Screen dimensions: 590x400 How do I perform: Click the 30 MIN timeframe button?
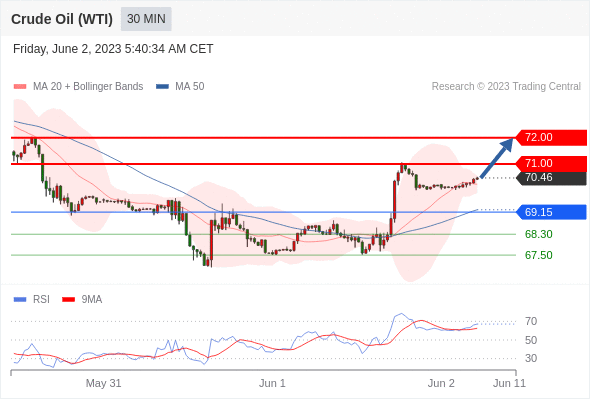pos(146,19)
